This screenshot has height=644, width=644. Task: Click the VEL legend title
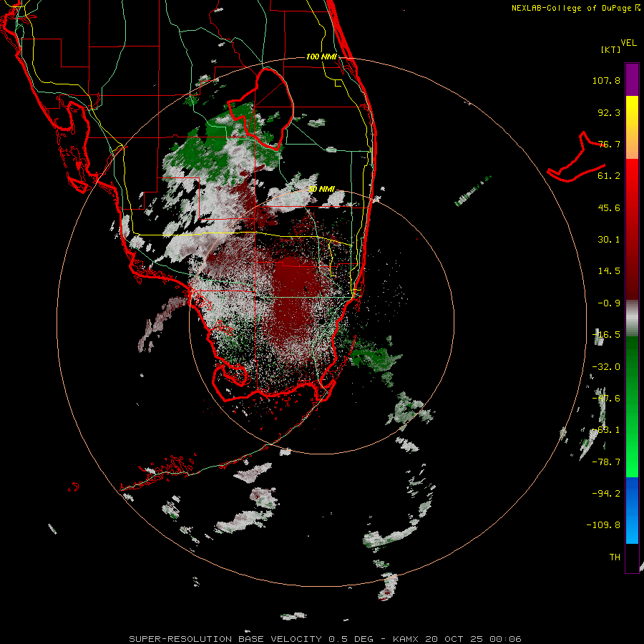(x=628, y=43)
